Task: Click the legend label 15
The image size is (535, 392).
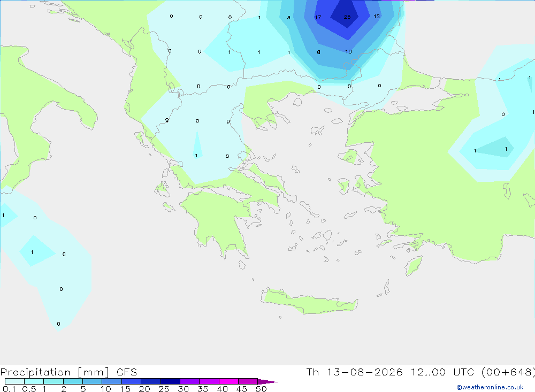Action: (125, 389)
